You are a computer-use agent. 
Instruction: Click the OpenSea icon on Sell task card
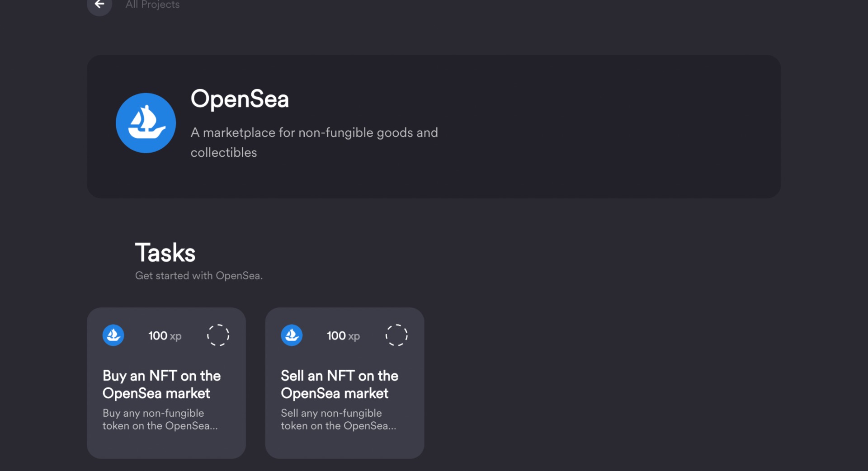(x=292, y=335)
